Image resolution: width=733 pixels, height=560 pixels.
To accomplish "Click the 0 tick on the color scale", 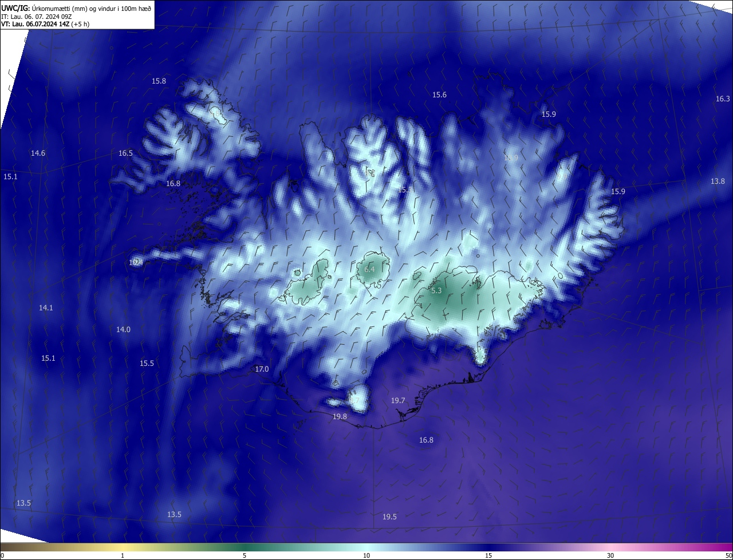I will 2,555.
